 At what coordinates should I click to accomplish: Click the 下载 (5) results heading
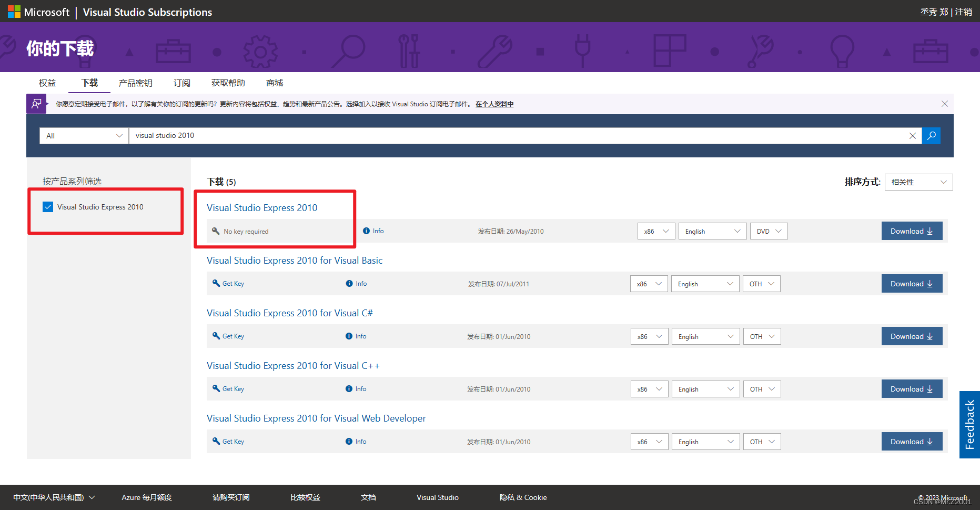[221, 182]
